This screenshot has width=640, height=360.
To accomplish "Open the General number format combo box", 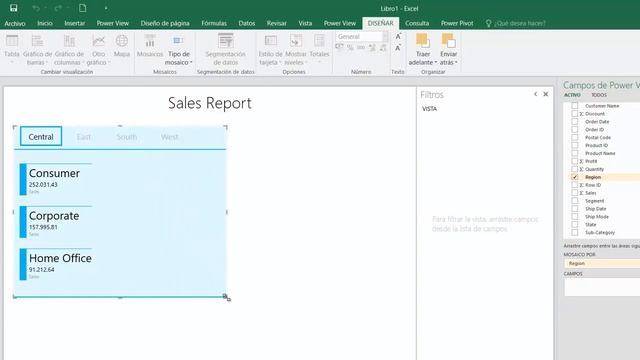I will point(361,36).
